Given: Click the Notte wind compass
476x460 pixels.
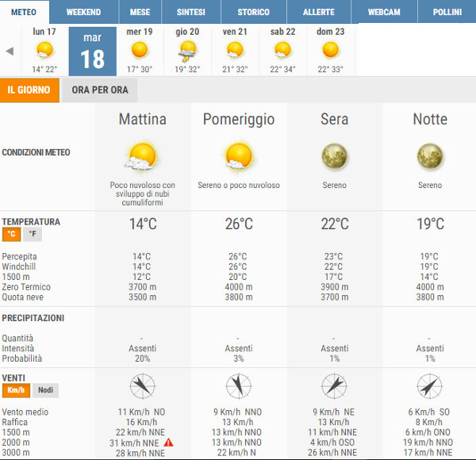Looking at the screenshot, I should tap(429, 386).
